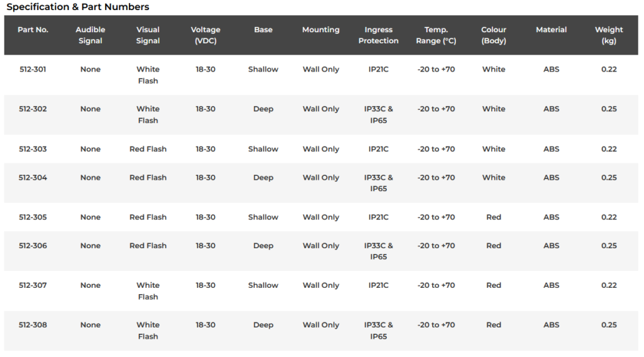
Task: Click the Part No. column header
Action: click(x=33, y=30)
